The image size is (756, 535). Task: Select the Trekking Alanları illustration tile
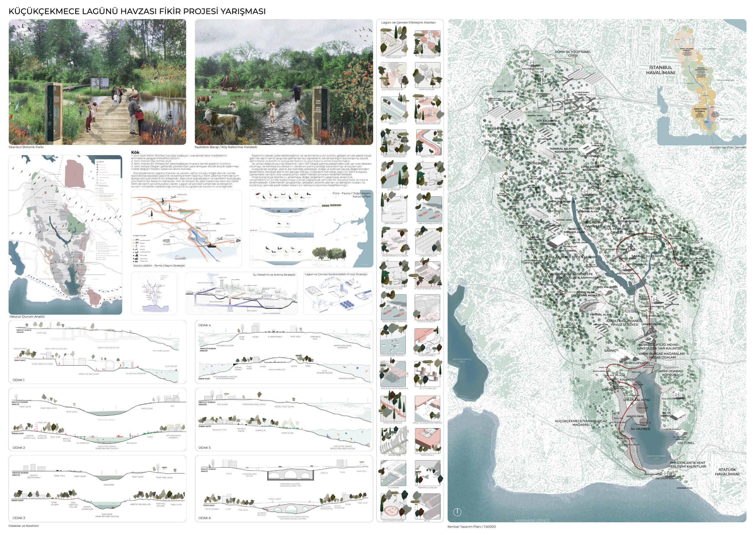tap(427, 473)
